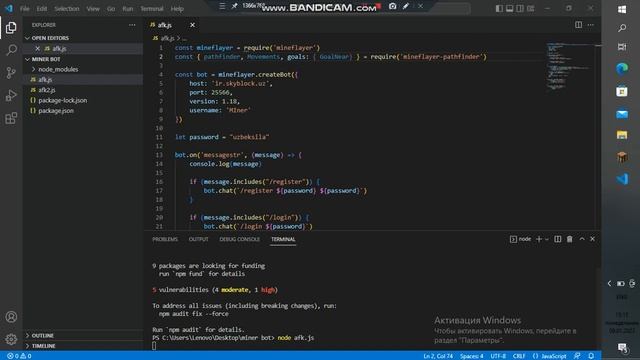Image resolution: width=640 pixels, height=360 pixels.
Task: Open the Explorer view in activity bar
Action: pyautogui.click(x=11, y=28)
